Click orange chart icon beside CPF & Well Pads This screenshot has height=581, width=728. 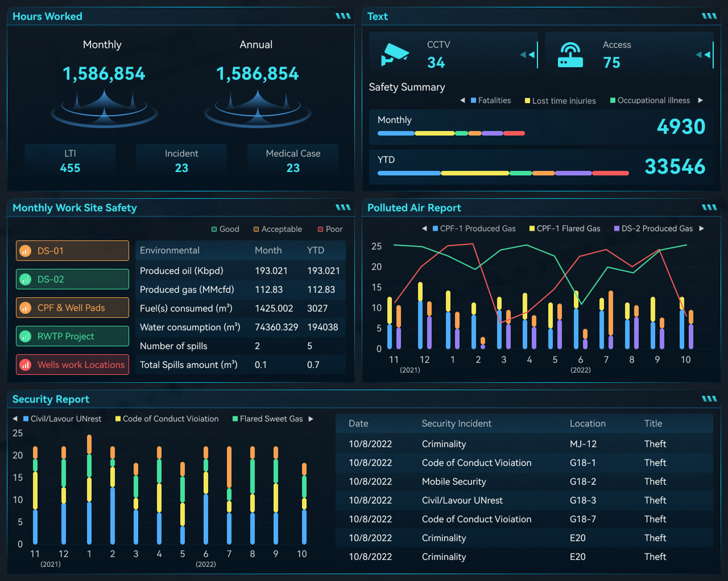click(25, 308)
